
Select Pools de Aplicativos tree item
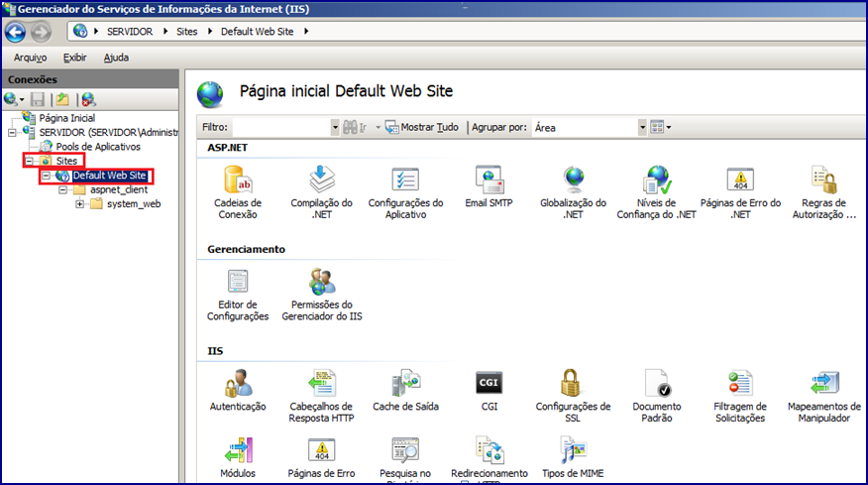(98, 147)
